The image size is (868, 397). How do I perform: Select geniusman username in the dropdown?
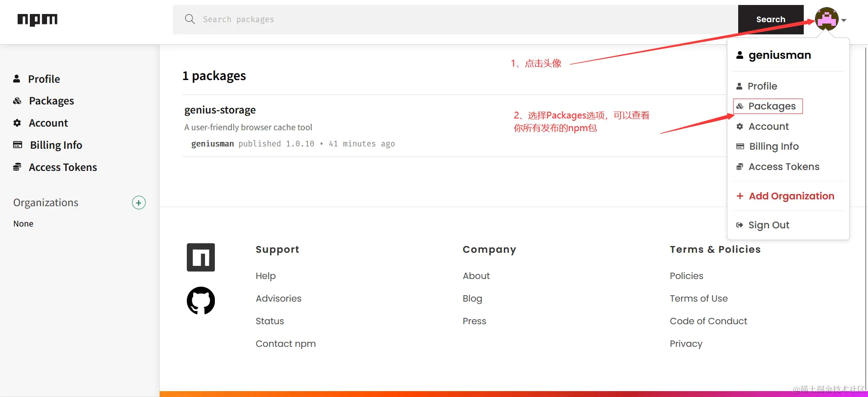[x=780, y=55]
